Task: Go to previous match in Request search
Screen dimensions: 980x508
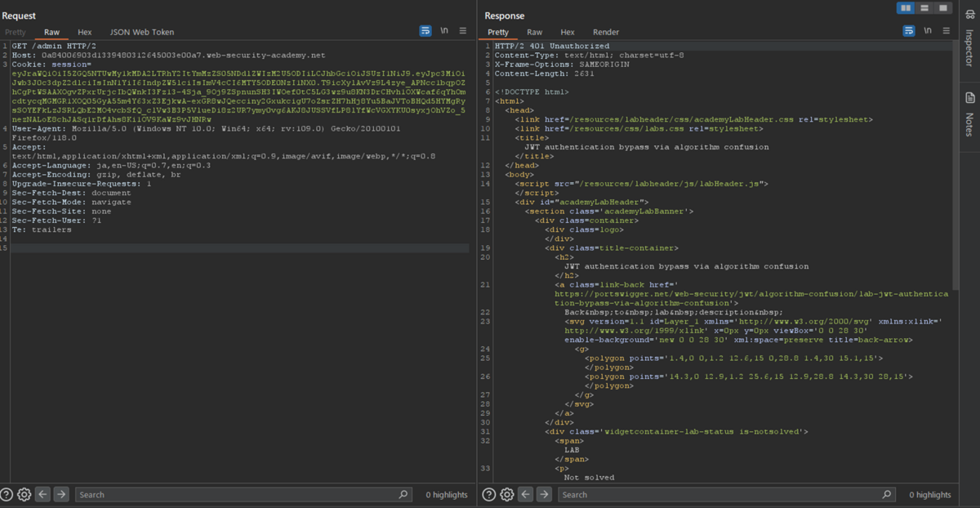Action: [x=42, y=494]
